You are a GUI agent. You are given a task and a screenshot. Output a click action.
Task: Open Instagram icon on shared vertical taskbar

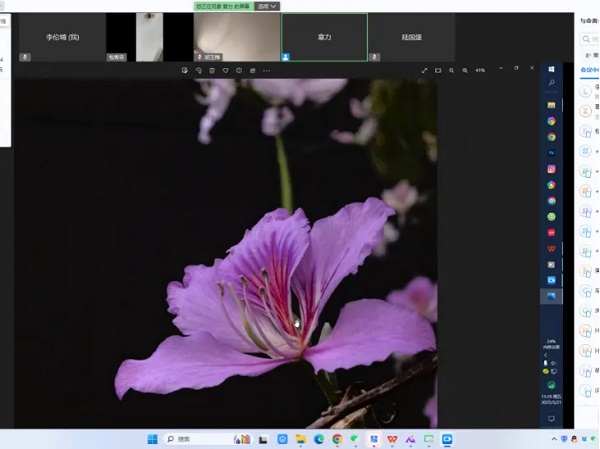tap(551, 169)
